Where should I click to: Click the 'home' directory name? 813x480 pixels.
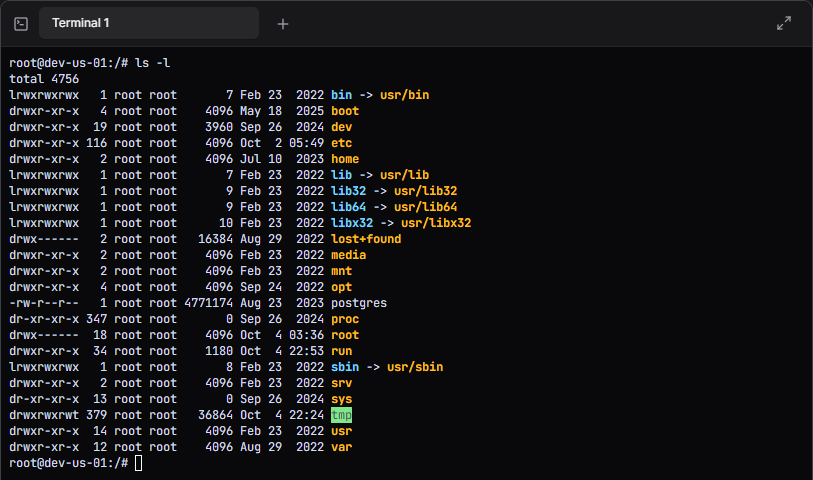point(345,159)
